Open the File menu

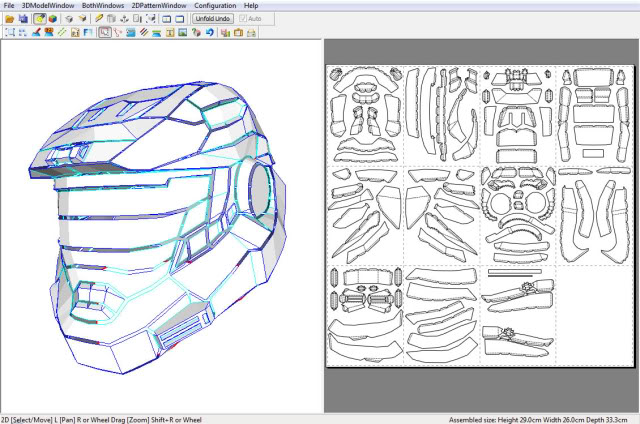click(9, 5)
